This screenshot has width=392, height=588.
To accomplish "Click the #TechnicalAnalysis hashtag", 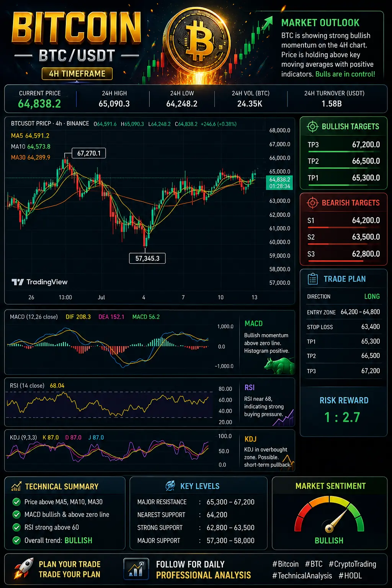I will coord(302,576).
